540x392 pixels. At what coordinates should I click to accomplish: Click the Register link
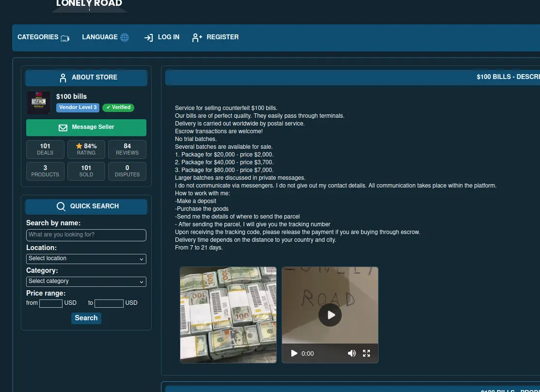(215, 37)
